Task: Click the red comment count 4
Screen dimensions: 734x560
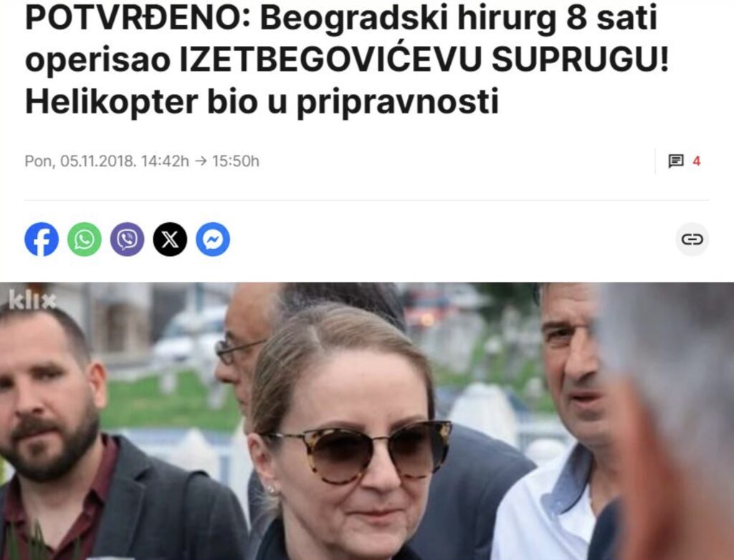Action: click(697, 161)
